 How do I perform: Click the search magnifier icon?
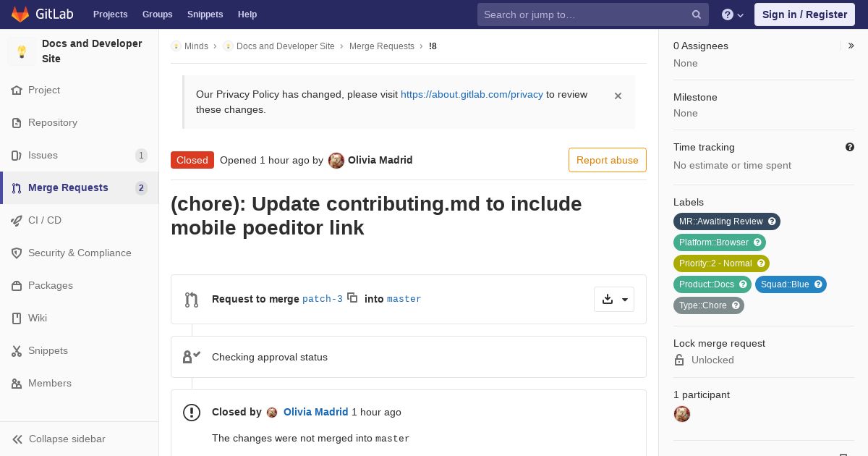(x=696, y=14)
